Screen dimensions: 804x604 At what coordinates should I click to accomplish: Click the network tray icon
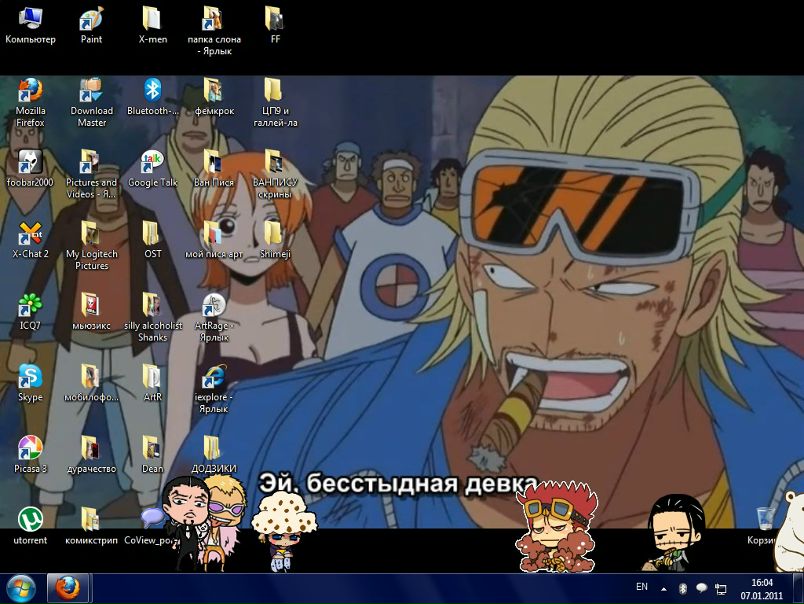point(720,588)
